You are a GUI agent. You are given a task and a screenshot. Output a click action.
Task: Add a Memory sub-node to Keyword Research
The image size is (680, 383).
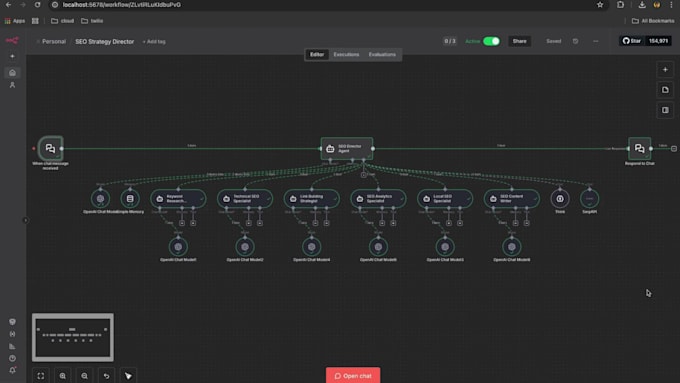pyautogui.click(x=182, y=223)
